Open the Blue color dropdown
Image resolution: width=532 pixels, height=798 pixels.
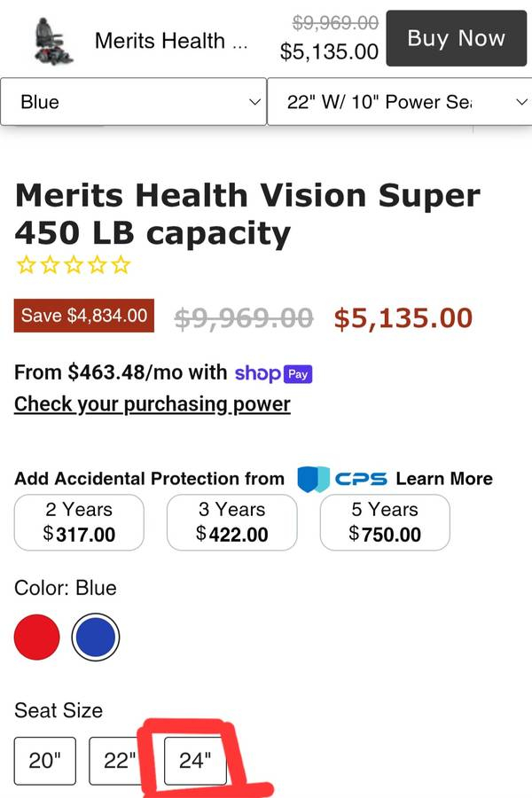(133, 102)
